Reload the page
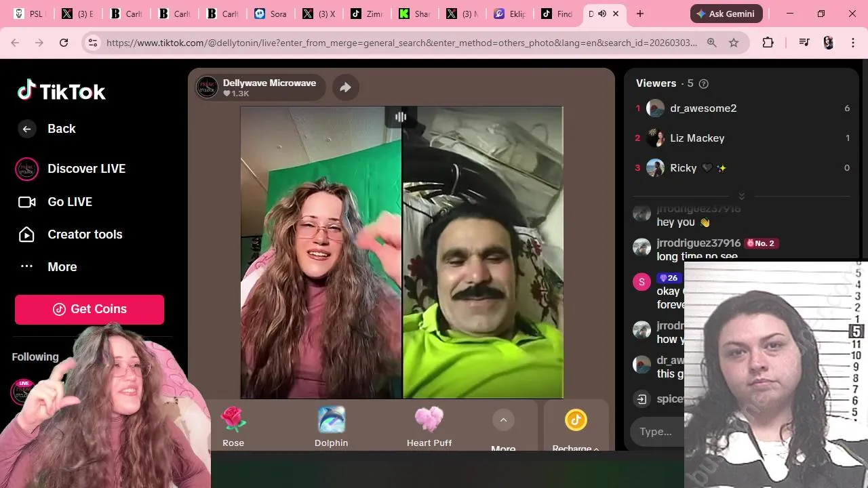 [64, 43]
